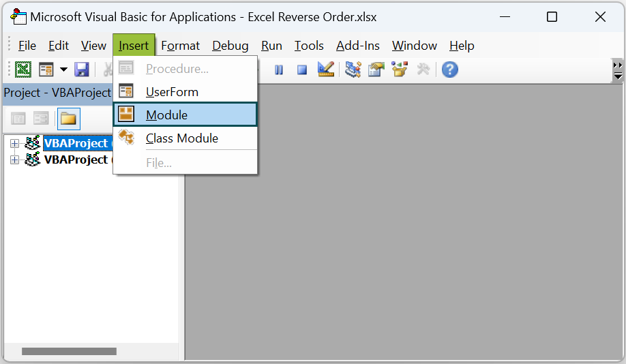
Task: Open the Properties Window toolbar icon
Action: click(376, 70)
